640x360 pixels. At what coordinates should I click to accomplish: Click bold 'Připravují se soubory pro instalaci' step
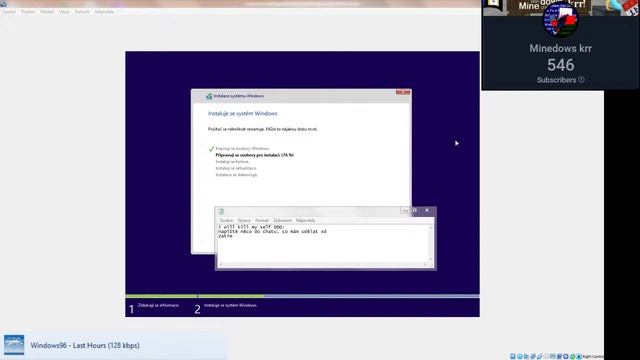255,155
